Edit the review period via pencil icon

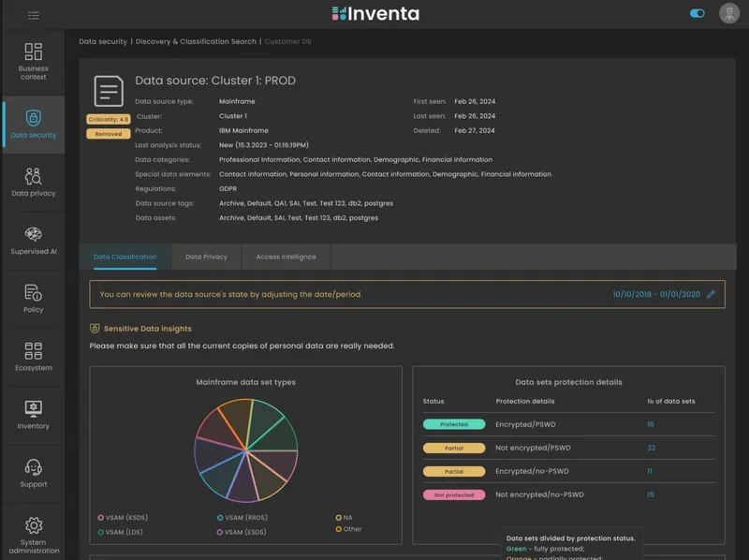[710, 293]
